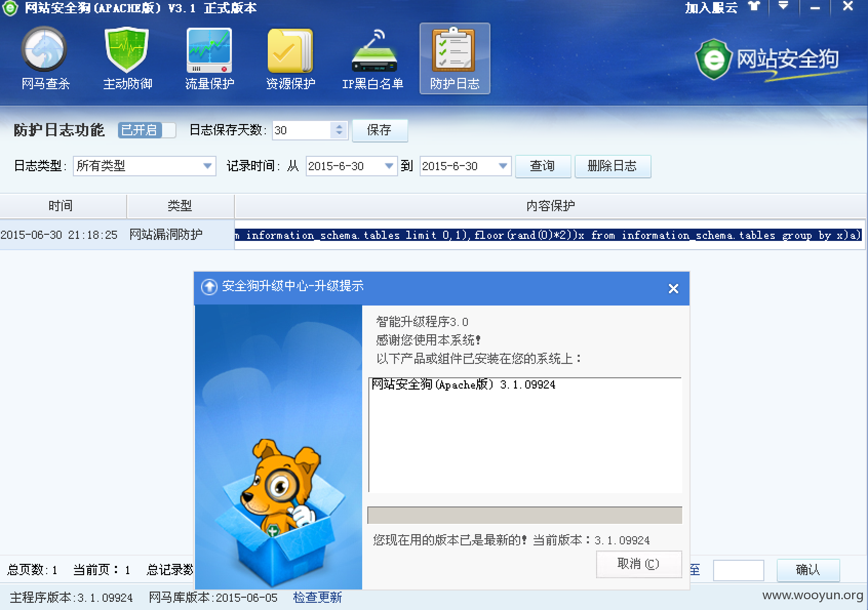Click the upgrade arrow icon in the dialog title

tap(209, 287)
